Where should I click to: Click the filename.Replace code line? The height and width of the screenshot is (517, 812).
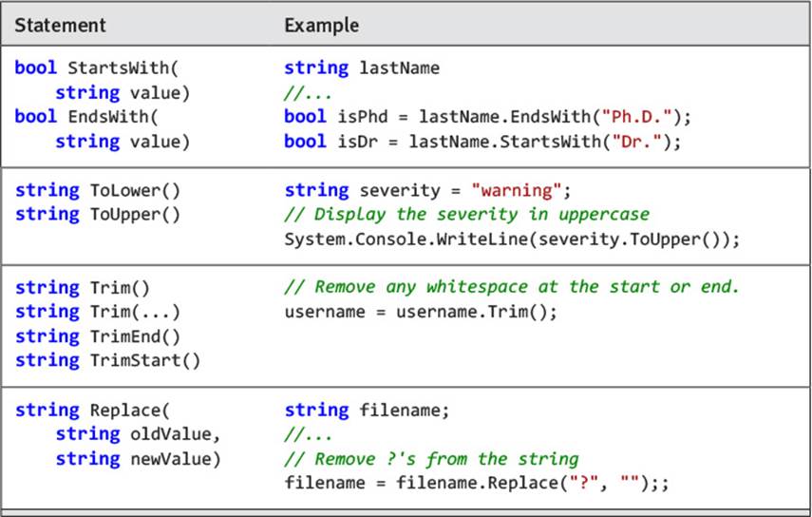coord(477,483)
